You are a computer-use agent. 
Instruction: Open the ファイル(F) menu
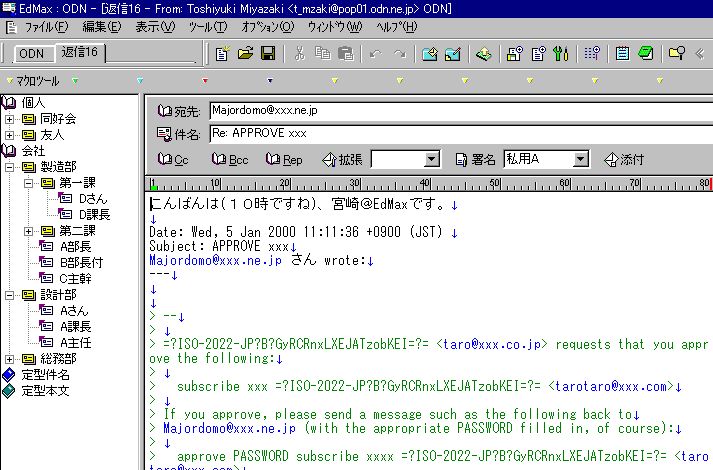pos(46,27)
